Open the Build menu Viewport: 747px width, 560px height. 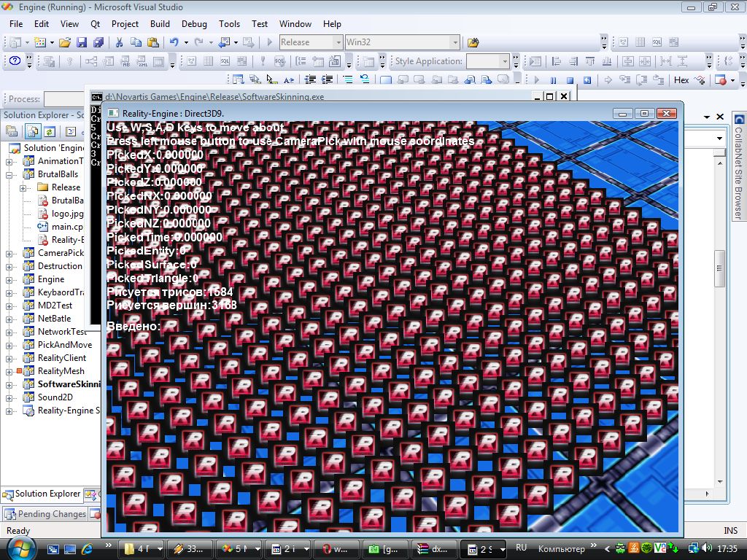click(x=160, y=23)
